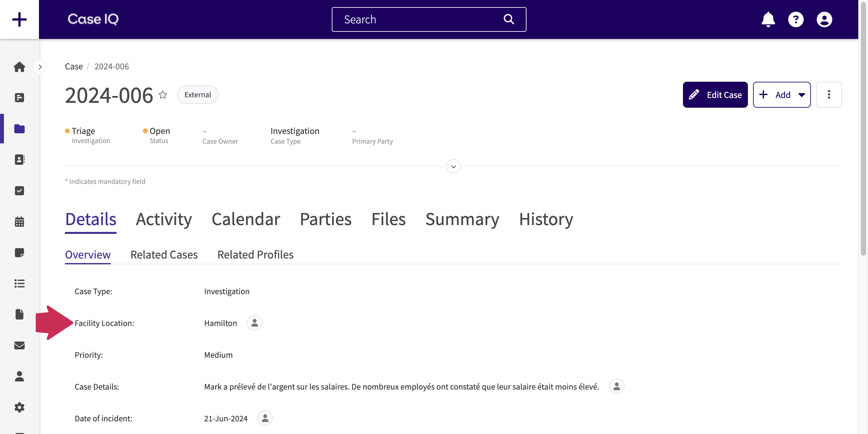
Task: Switch to the Related Cases subtab
Action: tap(164, 254)
